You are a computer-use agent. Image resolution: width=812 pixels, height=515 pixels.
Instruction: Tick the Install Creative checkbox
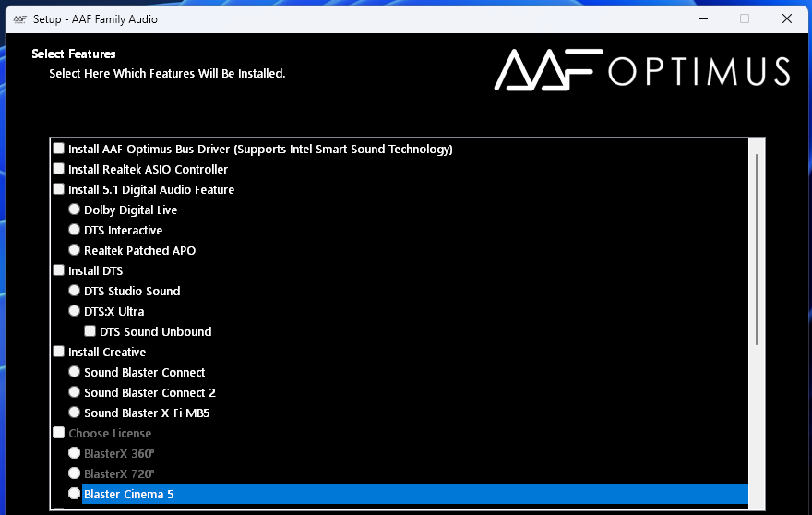pos(58,352)
